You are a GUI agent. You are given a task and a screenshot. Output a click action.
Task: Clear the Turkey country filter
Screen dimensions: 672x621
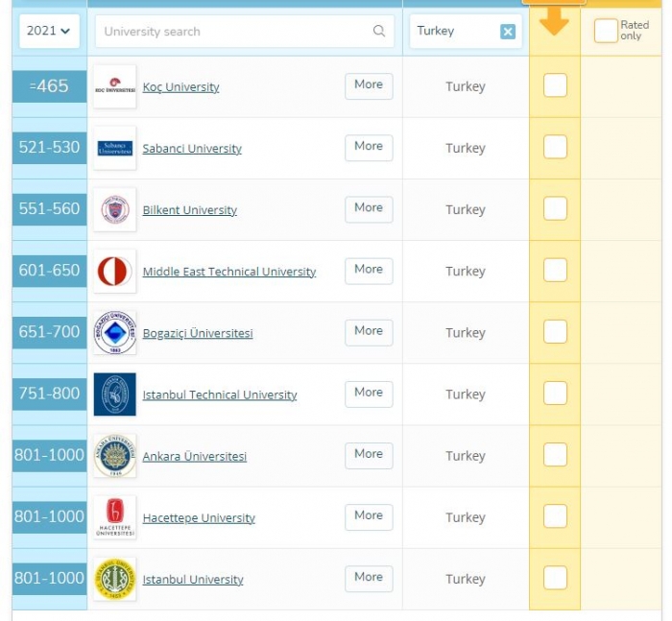[508, 32]
